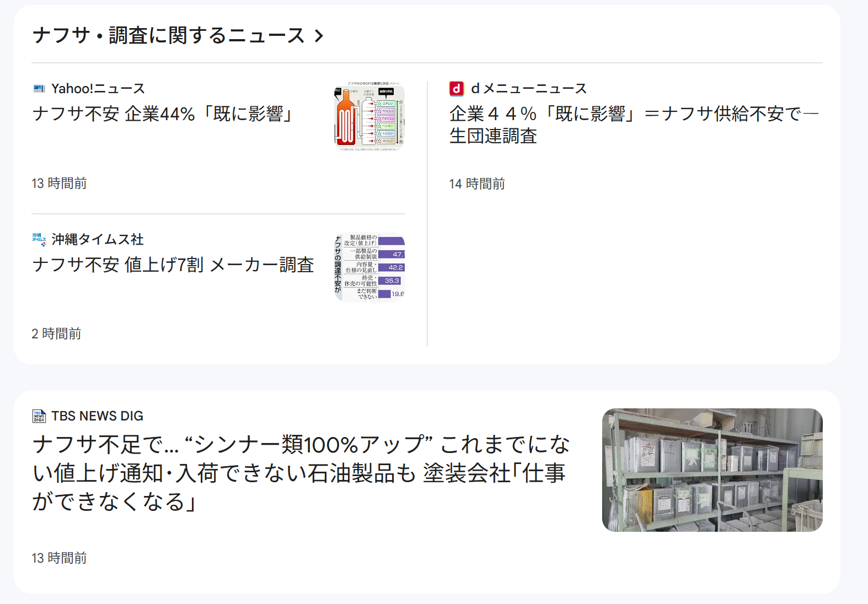Click the TBS NEWS DIG favicon icon

point(39,416)
